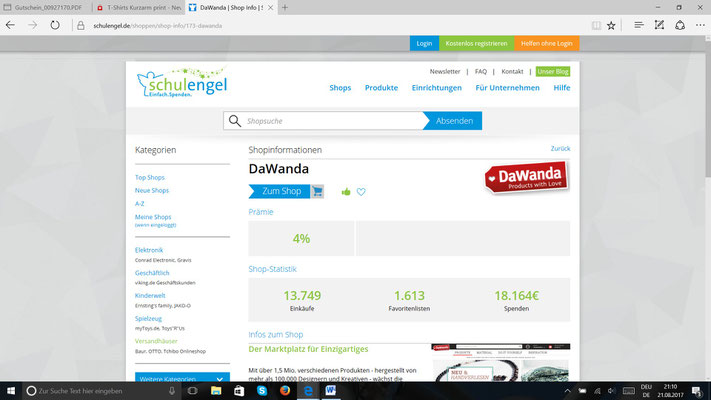This screenshot has width=711, height=400.
Task: Click the Cortana search box on taskbar
Action: (x=100, y=390)
